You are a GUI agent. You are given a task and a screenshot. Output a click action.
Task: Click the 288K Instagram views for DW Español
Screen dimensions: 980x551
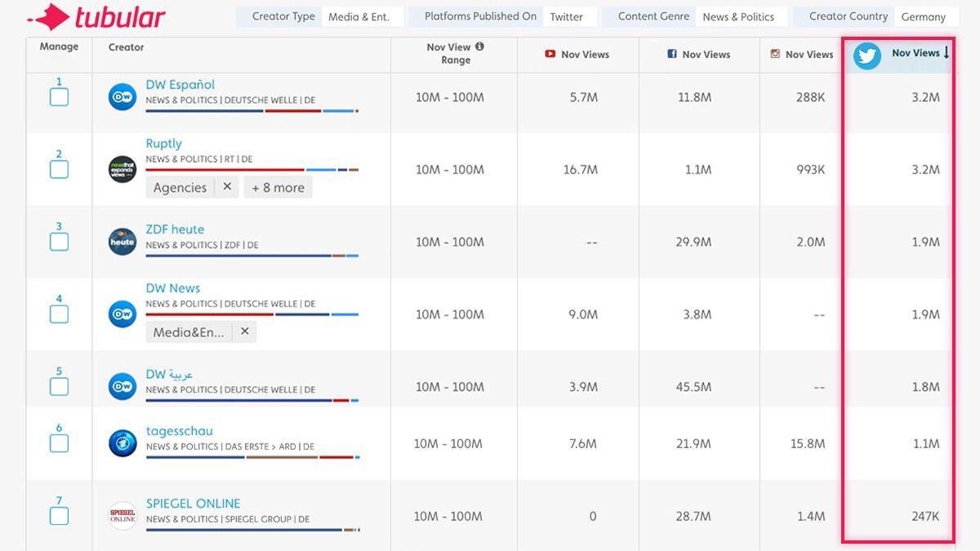[810, 98]
